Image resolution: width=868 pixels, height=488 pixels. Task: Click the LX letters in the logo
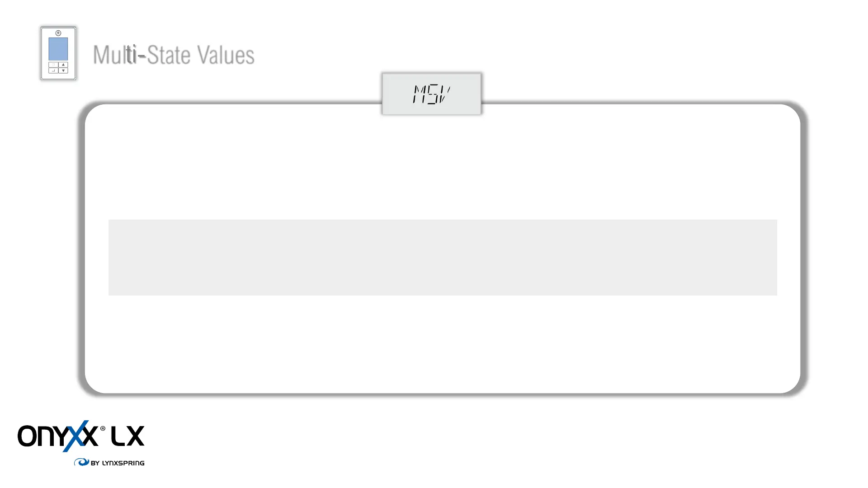(x=128, y=436)
